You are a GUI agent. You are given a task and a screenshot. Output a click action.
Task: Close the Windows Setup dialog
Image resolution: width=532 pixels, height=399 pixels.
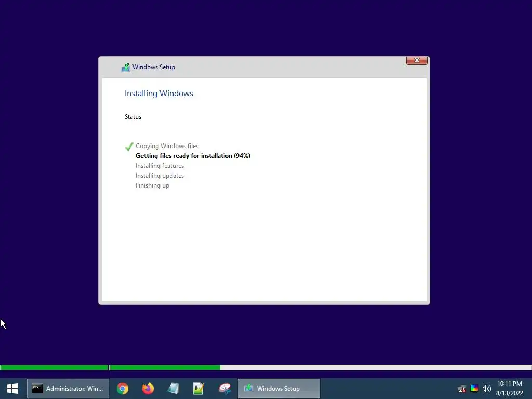tap(417, 60)
